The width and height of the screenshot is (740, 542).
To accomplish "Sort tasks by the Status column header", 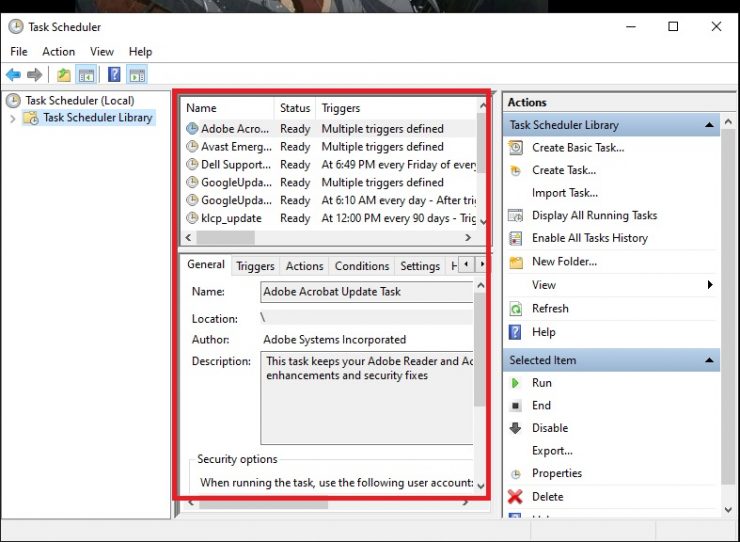I will 295,108.
